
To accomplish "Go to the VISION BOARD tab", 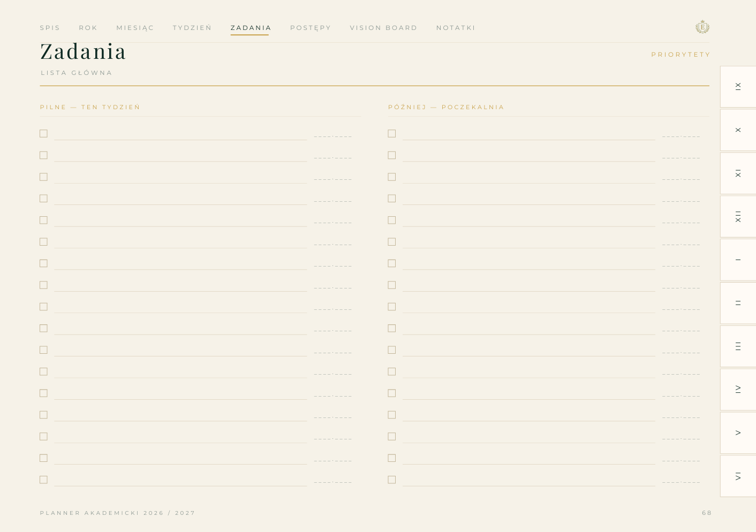I will [383, 28].
